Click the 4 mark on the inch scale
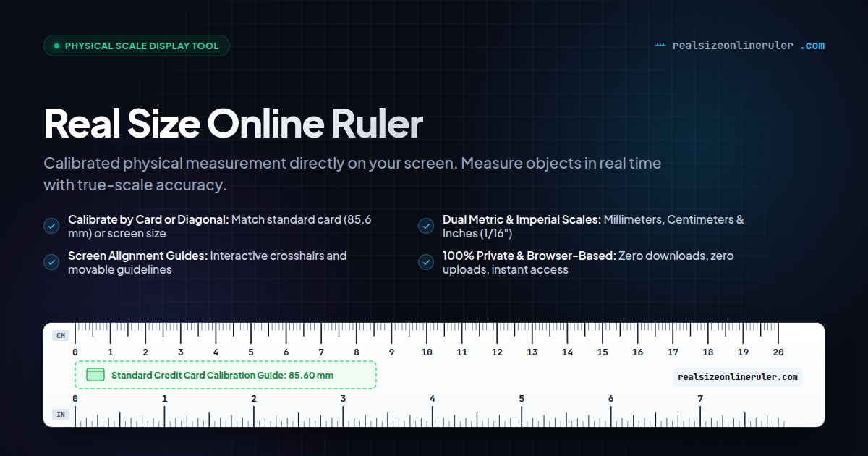The width and height of the screenshot is (868, 456). 433,399
